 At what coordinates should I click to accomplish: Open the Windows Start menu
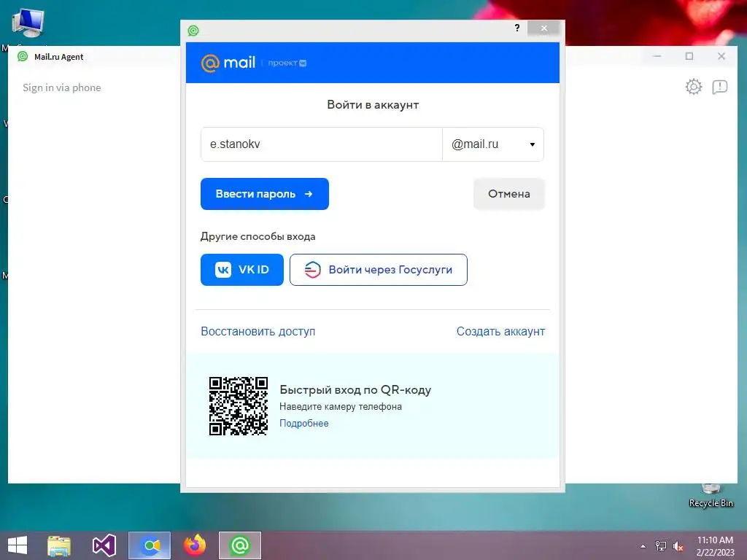18,545
